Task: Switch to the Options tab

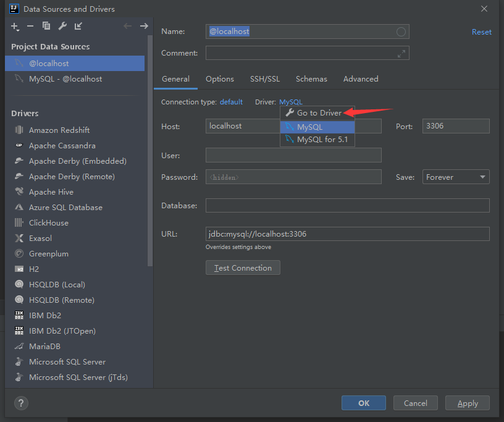Action: (x=220, y=79)
